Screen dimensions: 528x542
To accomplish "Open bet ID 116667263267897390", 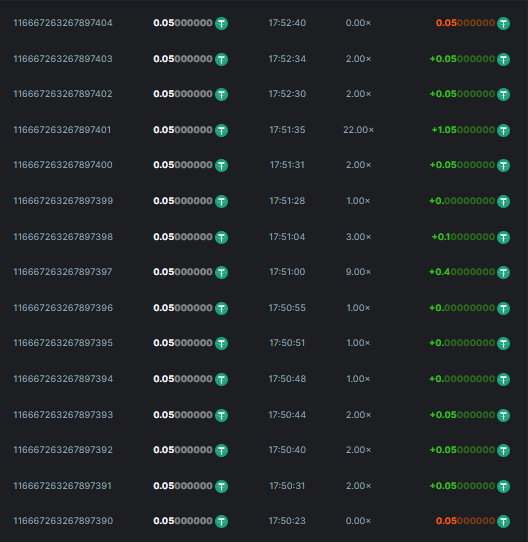I will [63, 521].
